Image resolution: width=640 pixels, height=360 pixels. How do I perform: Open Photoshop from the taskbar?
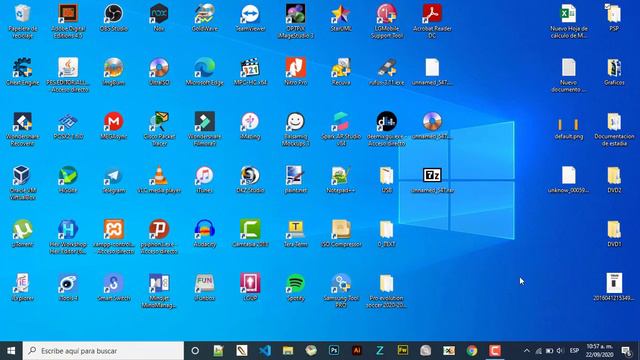(334, 351)
